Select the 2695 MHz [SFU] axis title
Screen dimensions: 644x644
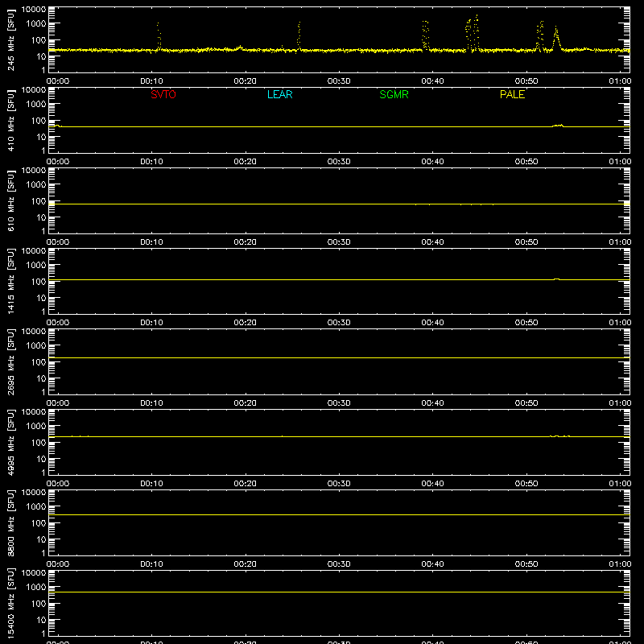[10, 361]
